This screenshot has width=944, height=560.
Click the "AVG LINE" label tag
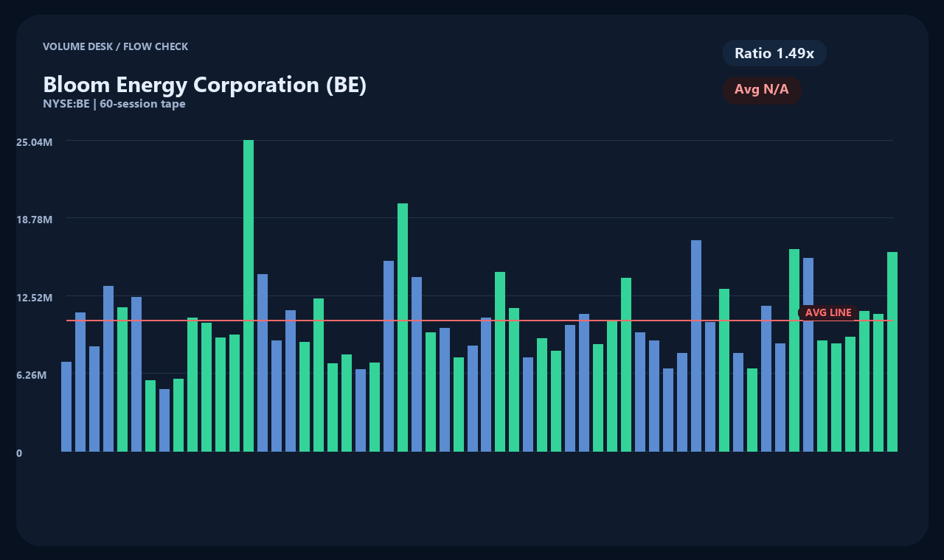click(828, 313)
